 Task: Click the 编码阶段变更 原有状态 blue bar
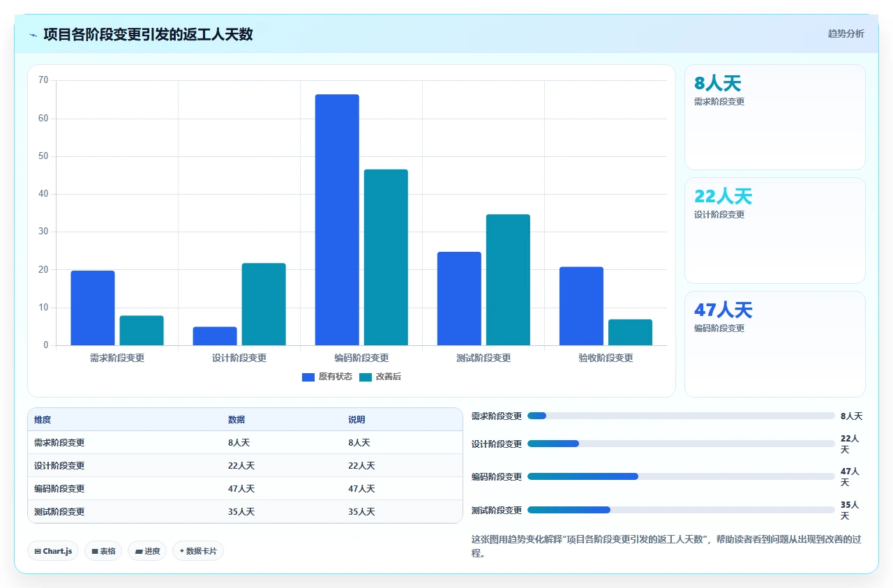(337, 220)
